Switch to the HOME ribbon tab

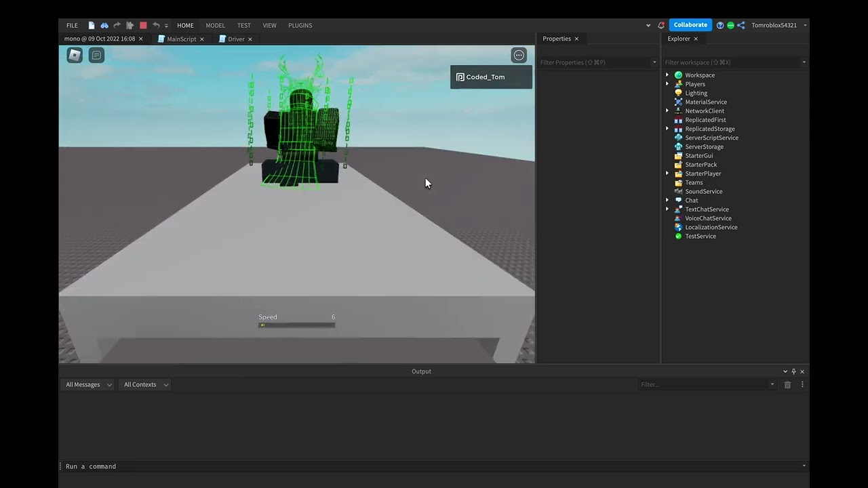pyautogui.click(x=185, y=25)
